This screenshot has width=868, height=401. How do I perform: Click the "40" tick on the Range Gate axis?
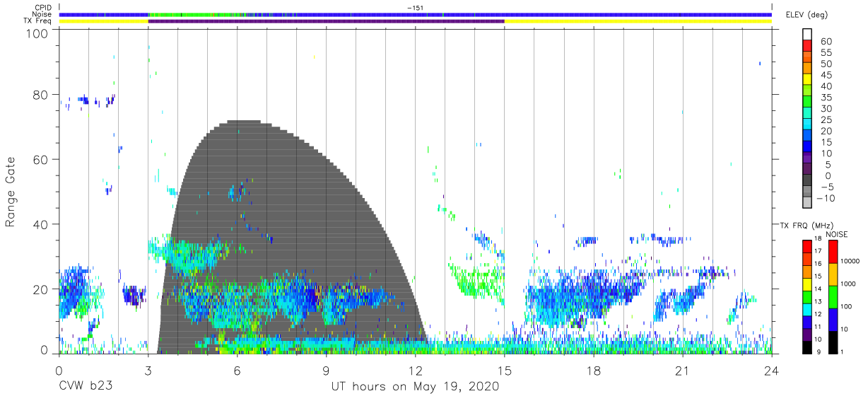[x=40, y=224]
